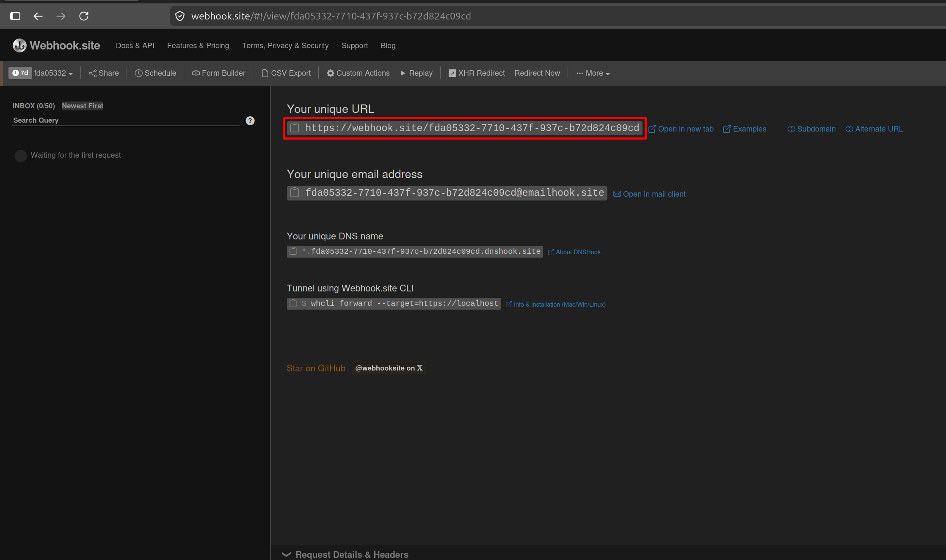Click the Alternate URL link
This screenshot has height=560, width=946.
point(874,129)
